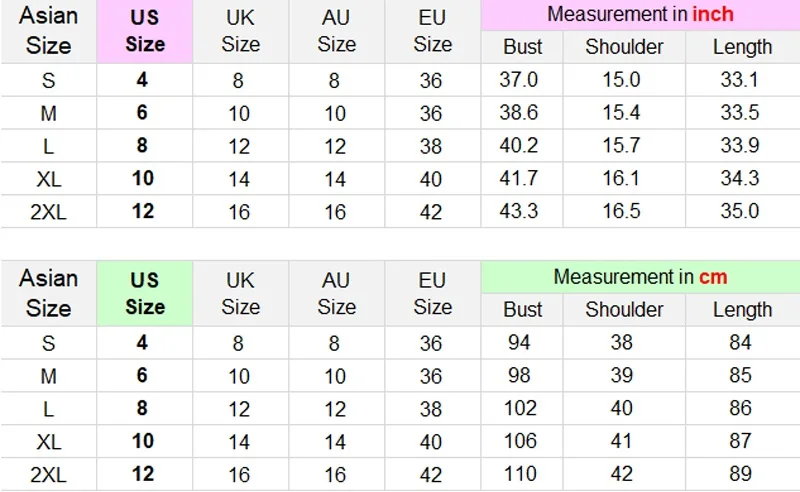Select the 'Measurement in cm' header
800x492 pixels.
(640, 277)
